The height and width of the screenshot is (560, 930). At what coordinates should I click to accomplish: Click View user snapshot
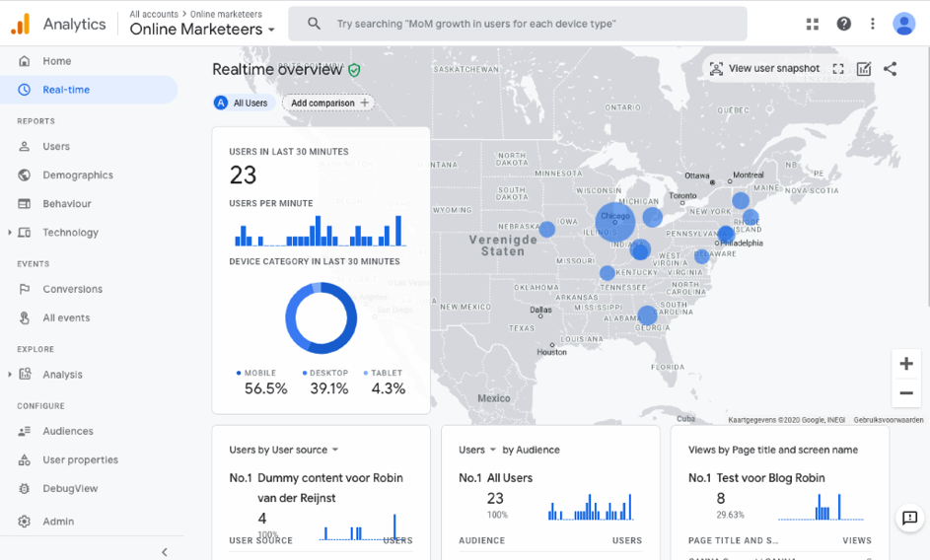[x=764, y=69]
